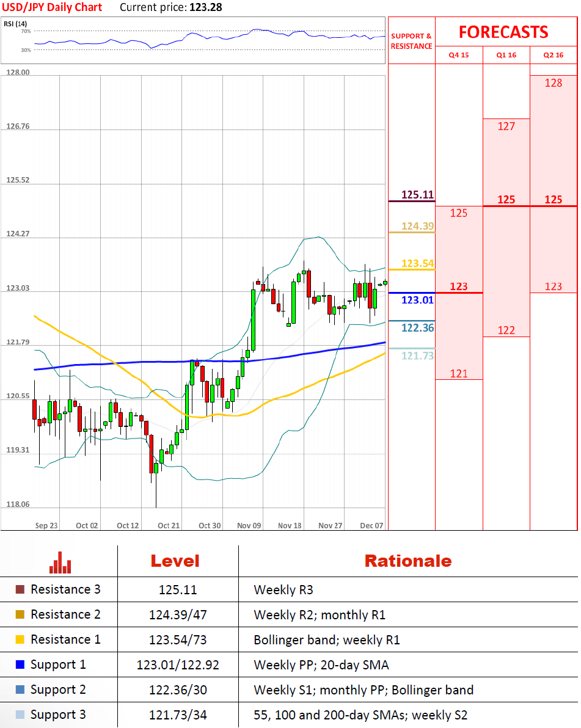Click the 'Nov 09' date axis label
The height and width of the screenshot is (728, 581).
coord(249,526)
